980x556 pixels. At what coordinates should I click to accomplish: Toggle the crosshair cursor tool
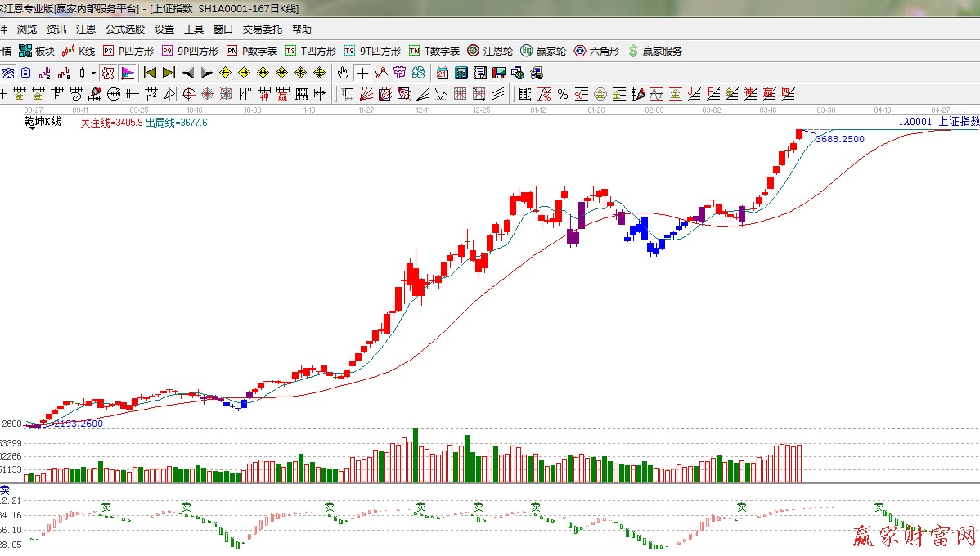[362, 73]
